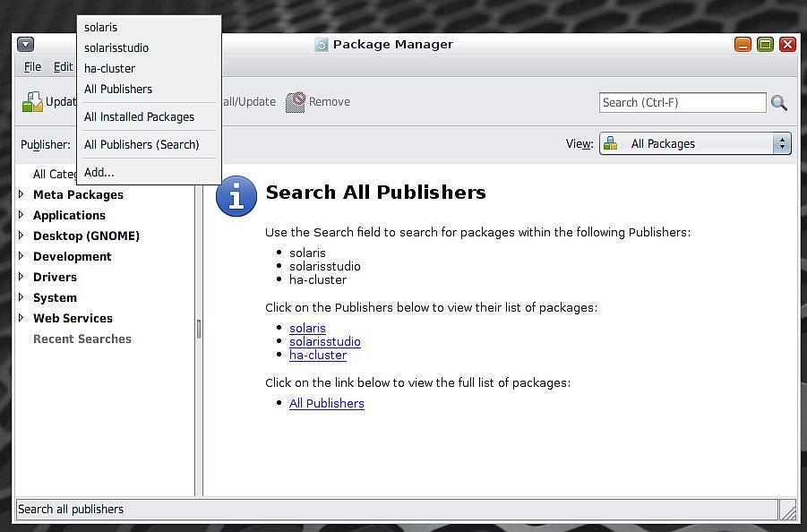807x532 pixels.
Task: Select Web Services in category tree
Action: tap(73, 318)
